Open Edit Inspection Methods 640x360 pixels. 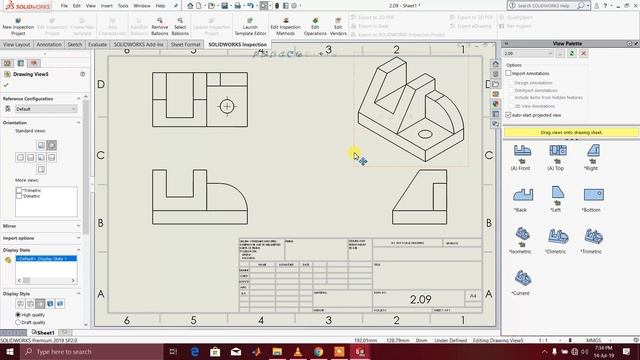coord(285,27)
